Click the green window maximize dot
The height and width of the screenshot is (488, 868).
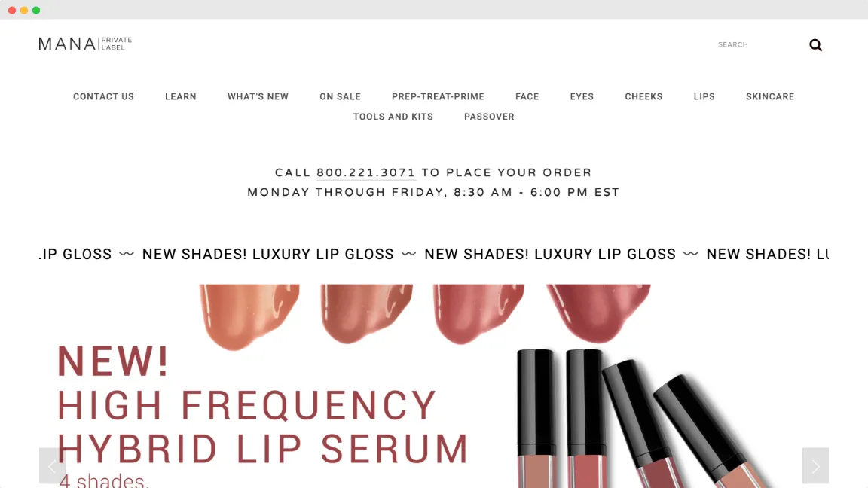click(x=36, y=10)
